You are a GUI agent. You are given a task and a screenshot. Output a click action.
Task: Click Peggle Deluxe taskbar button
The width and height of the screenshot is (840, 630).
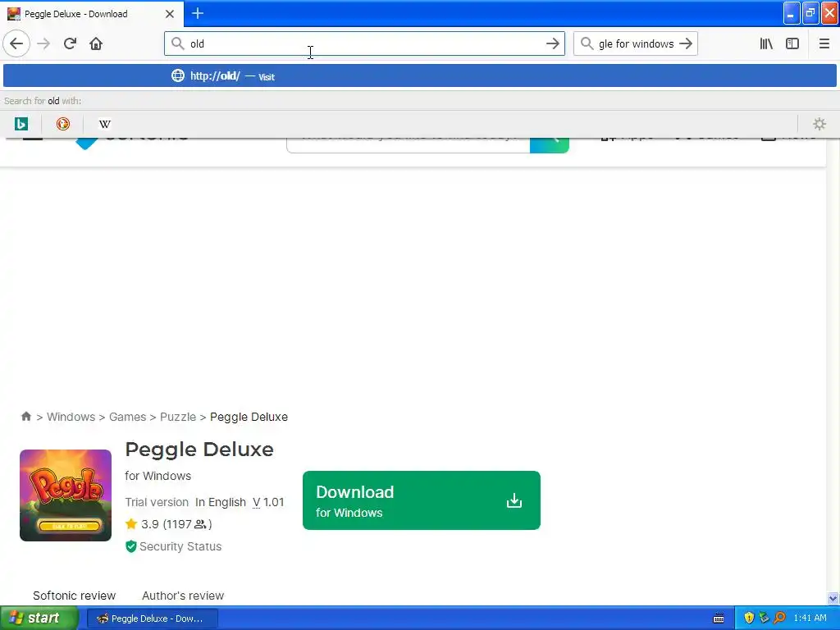tap(152, 619)
